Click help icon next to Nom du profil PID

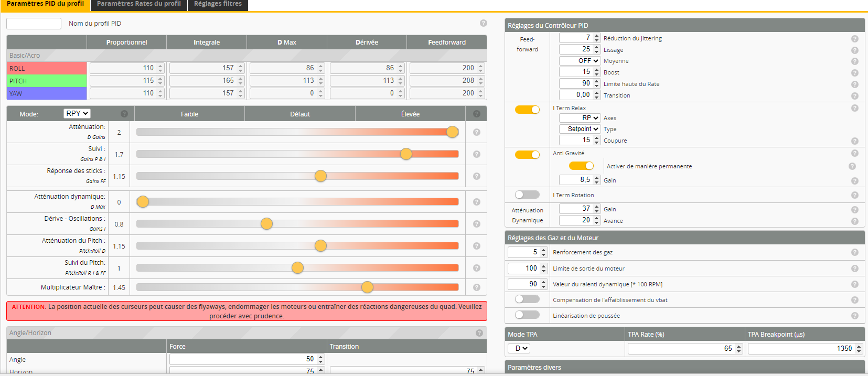tap(484, 23)
